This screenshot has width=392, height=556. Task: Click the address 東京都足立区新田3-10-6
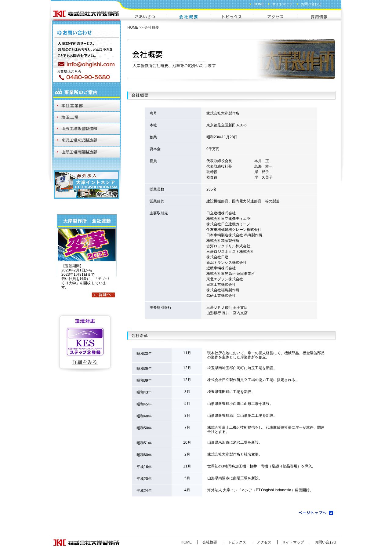(227, 125)
